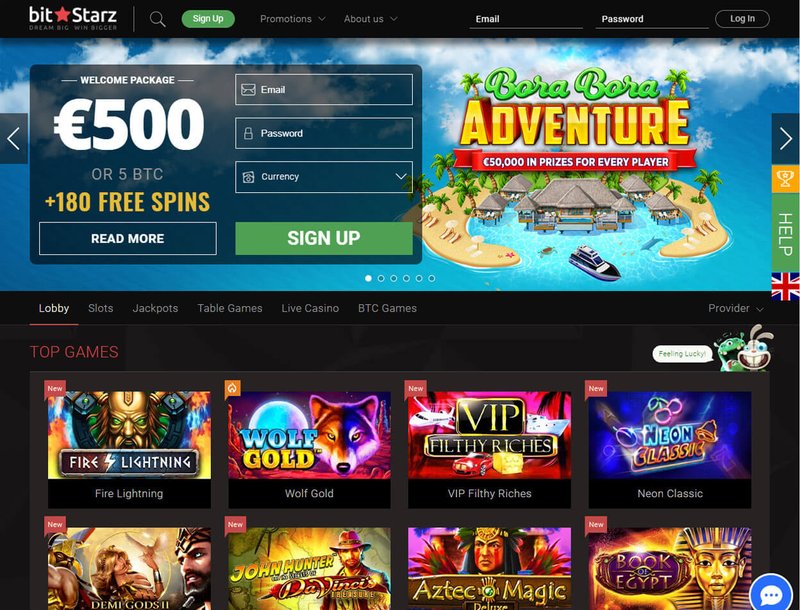Click the UK flag language selector
This screenshot has width=800, height=610.
click(x=786, y=286)
